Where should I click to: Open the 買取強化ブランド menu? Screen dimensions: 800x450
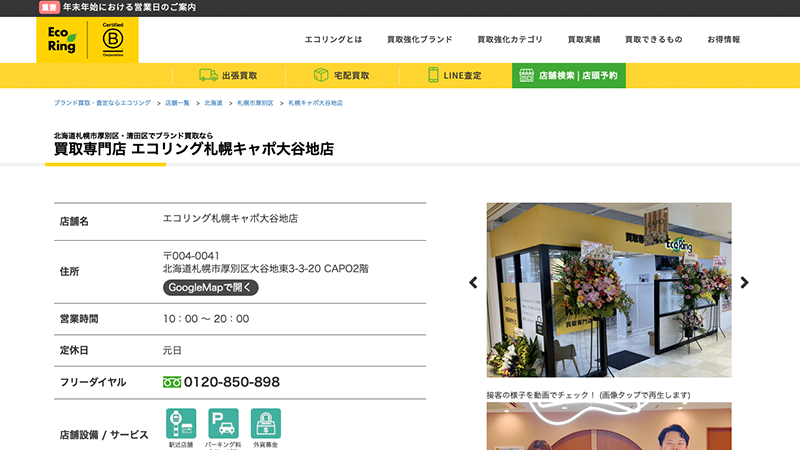(419, 39)
